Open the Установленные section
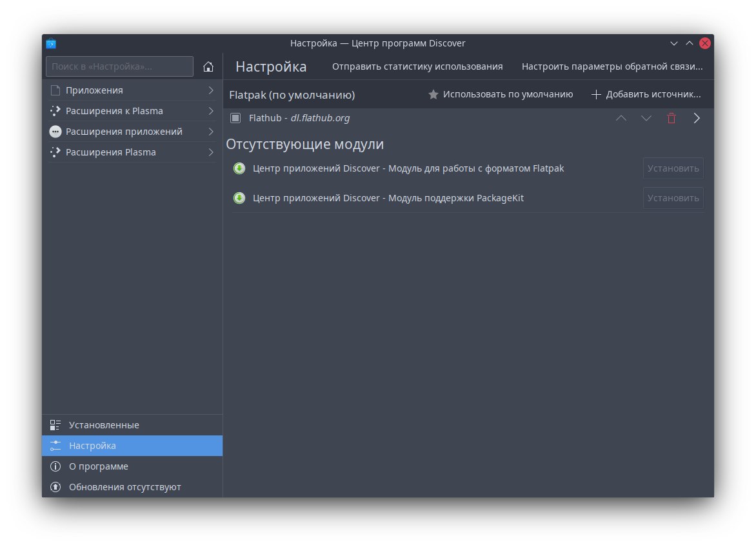Screen dimensions: 756x547 click(x=132, y=425)
